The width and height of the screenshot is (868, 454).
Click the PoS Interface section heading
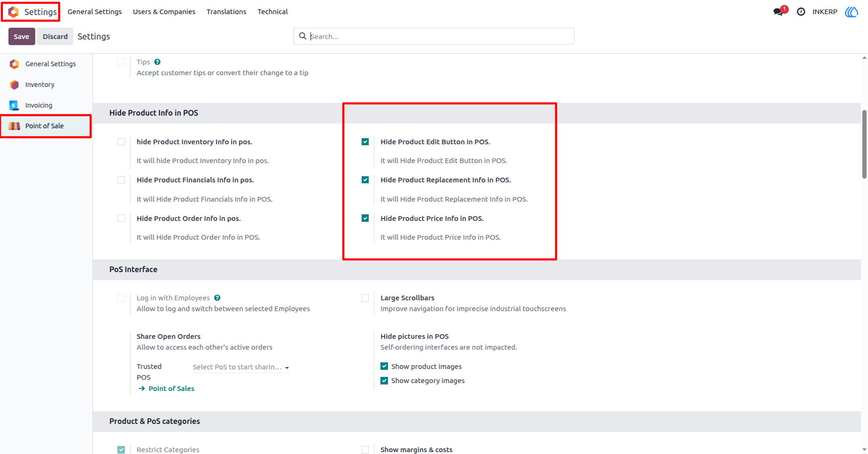pyautogui.click(x=133, y=269)
